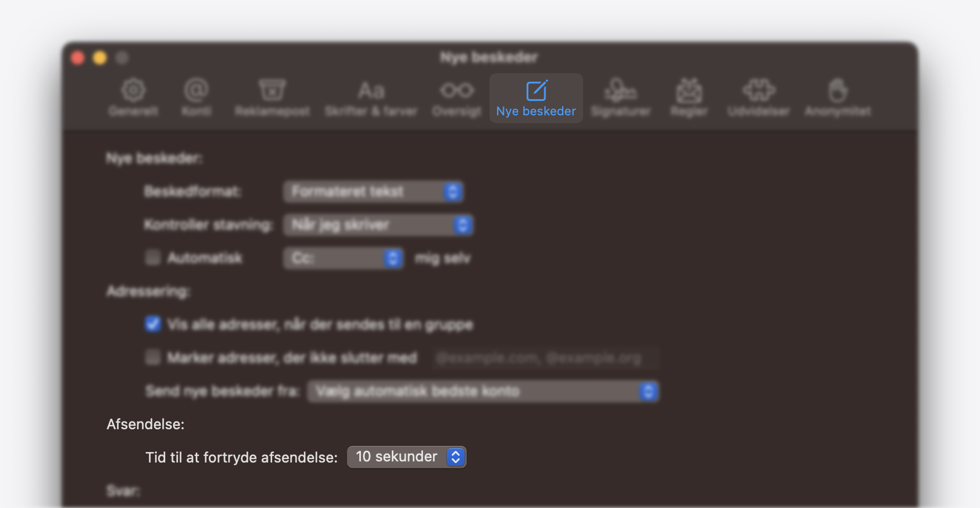Viewport: 980px width, 508px height.
Task: Open the Signaturer pane
Action: 620,98
